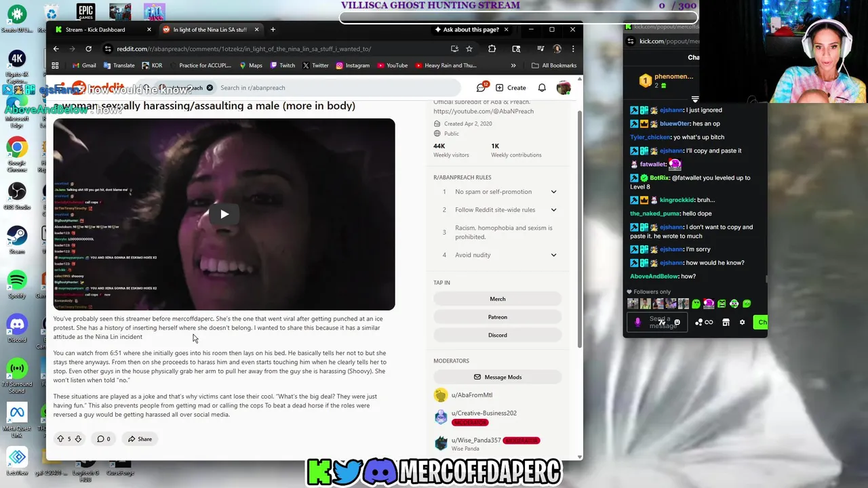
Task: Remove the r/abanpreach search filter chip
Action: [x=210, y=87]
